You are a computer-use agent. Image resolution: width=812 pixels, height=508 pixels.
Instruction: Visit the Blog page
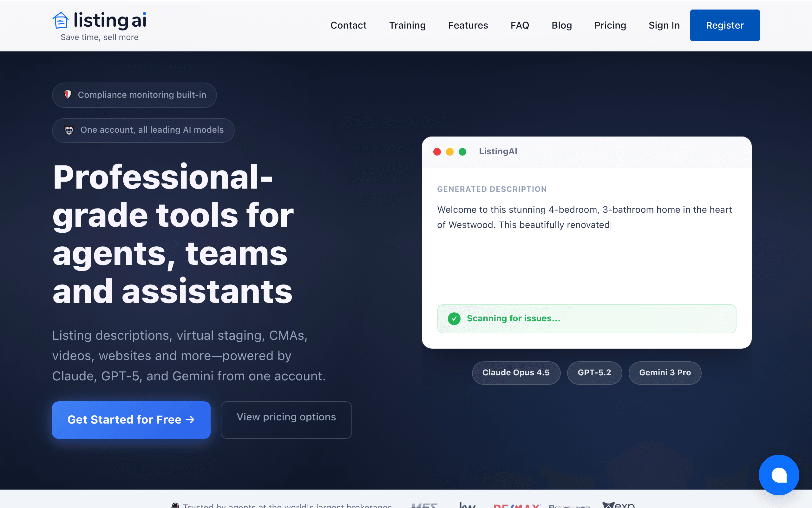tap(562, 25)
